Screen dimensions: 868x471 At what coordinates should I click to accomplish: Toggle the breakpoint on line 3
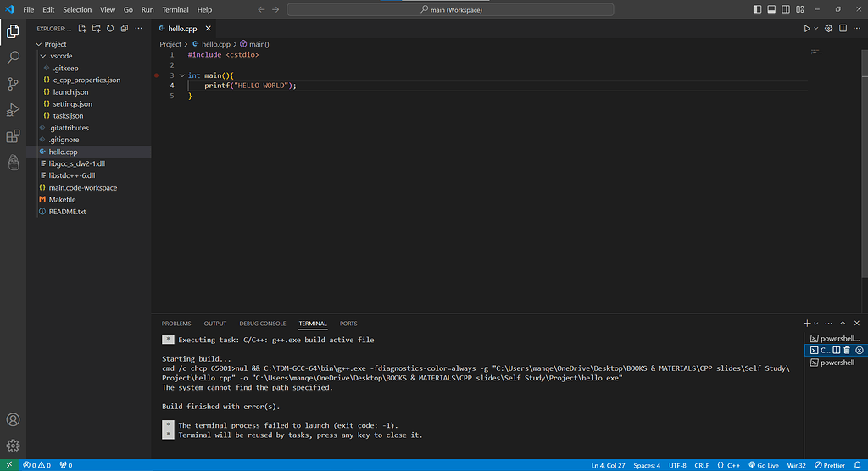click(157, 75)
